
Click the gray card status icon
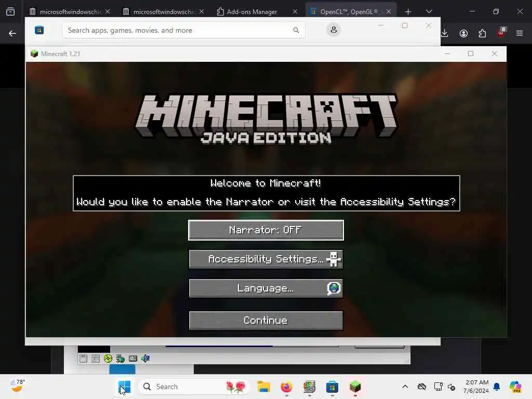(133, 358)
